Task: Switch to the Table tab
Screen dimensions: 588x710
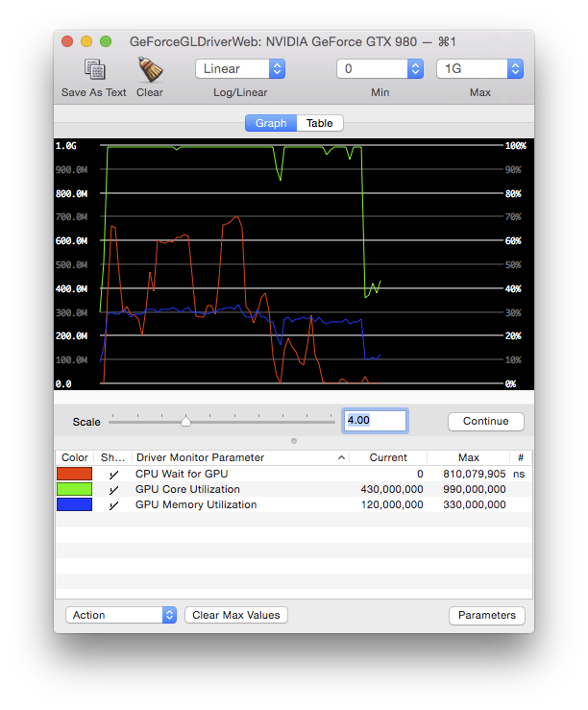Action: (x=320, y=123)
